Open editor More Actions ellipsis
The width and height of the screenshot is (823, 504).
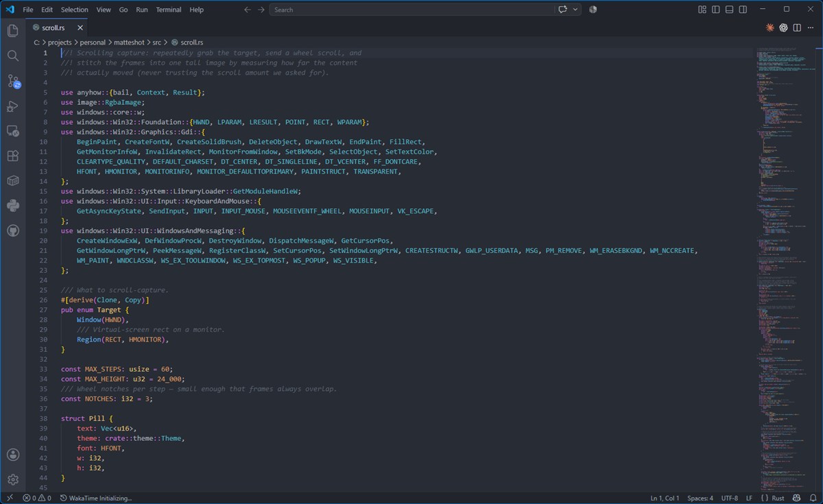click(810, 27)
